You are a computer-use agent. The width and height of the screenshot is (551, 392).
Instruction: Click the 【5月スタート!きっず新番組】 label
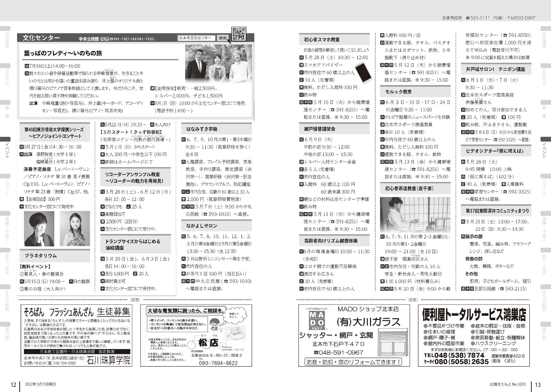tap(132, 132)
